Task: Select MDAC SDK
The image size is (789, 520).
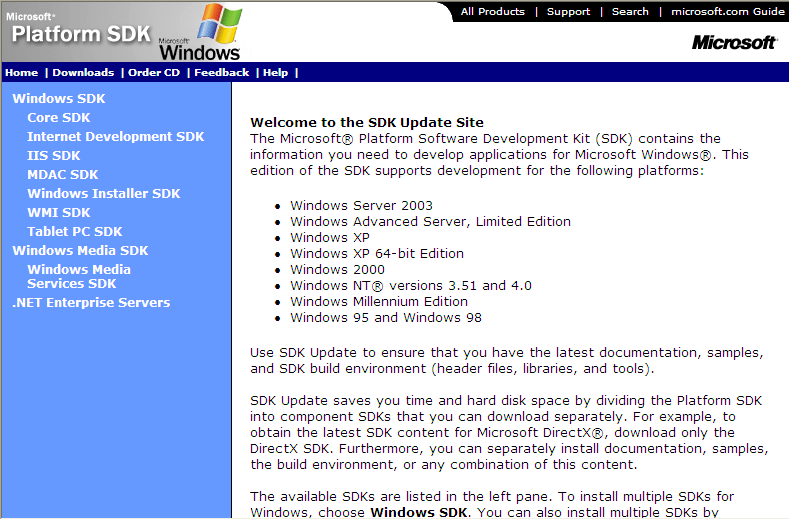Action: click(62, 175)
